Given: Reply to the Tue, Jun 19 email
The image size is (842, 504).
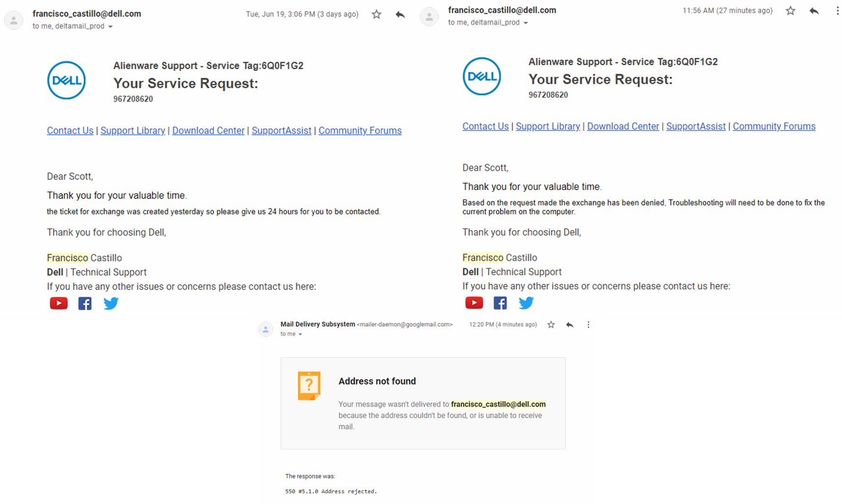Looking at the screenshot, I should click(x=400, y=15).
